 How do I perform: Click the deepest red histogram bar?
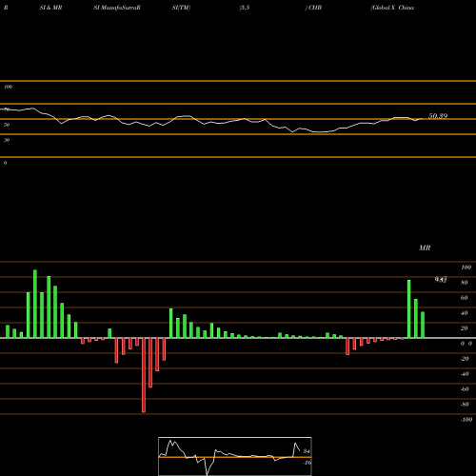tap(144, 375)
